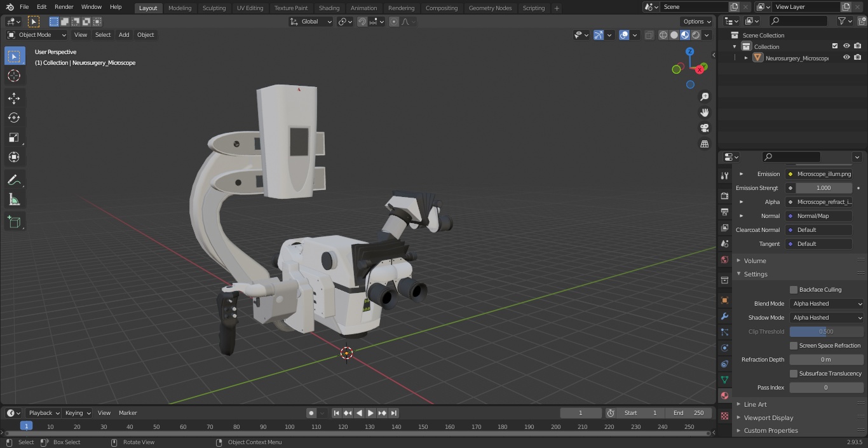Image resolution: width=868 pixels, height=448 pixels.
Task: Open Material properties tab
Action: 724,395
